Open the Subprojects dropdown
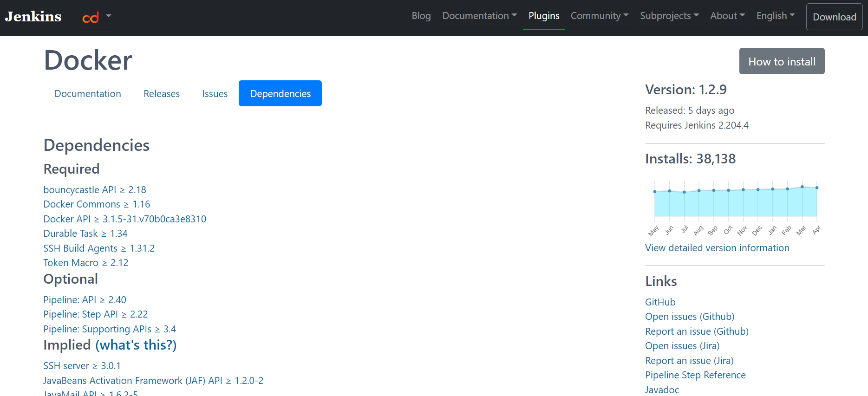 click(669, 16)
